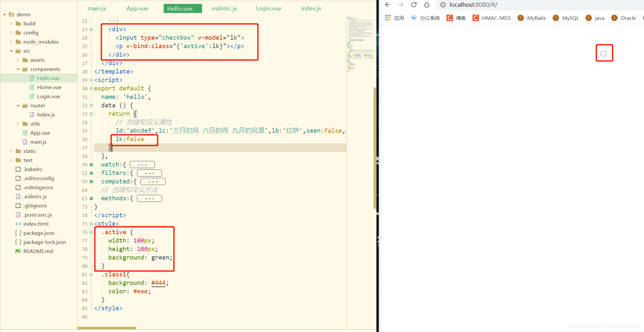The image size is (644, 332).
Task: Open the 办公系统 bookmark
Action: [425, 18]
